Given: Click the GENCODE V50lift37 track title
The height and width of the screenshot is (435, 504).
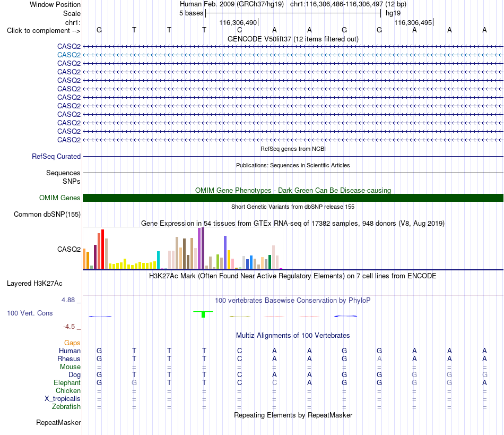Looking at the screenshot, I should [x=293, y=39].
